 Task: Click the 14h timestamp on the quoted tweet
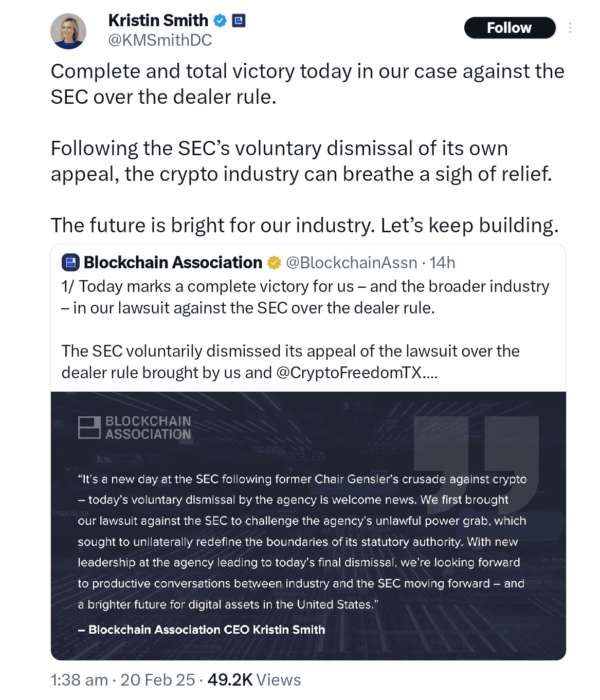click(x=443, y=262)
